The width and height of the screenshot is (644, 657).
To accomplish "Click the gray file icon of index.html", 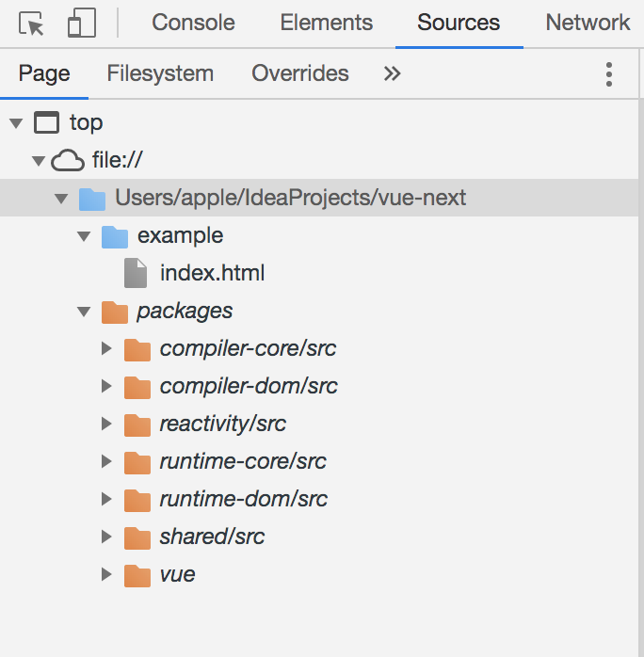I will tap(136, 273).
